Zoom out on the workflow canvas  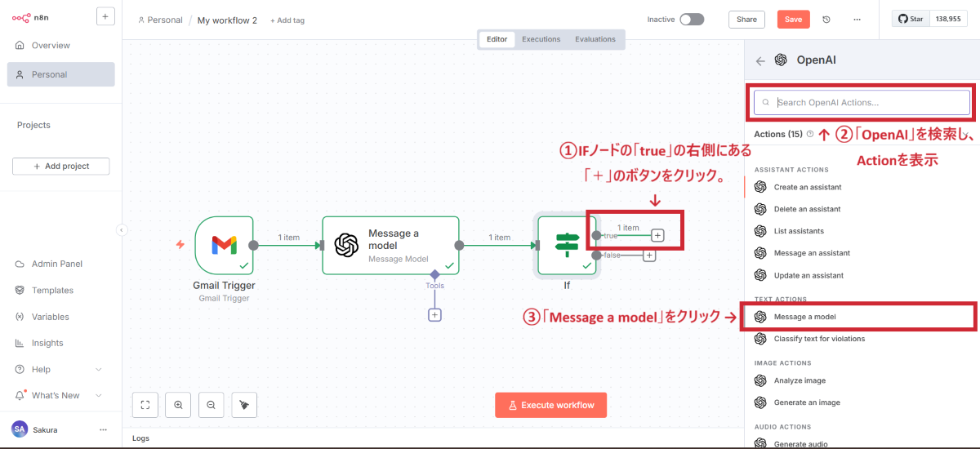211,404
